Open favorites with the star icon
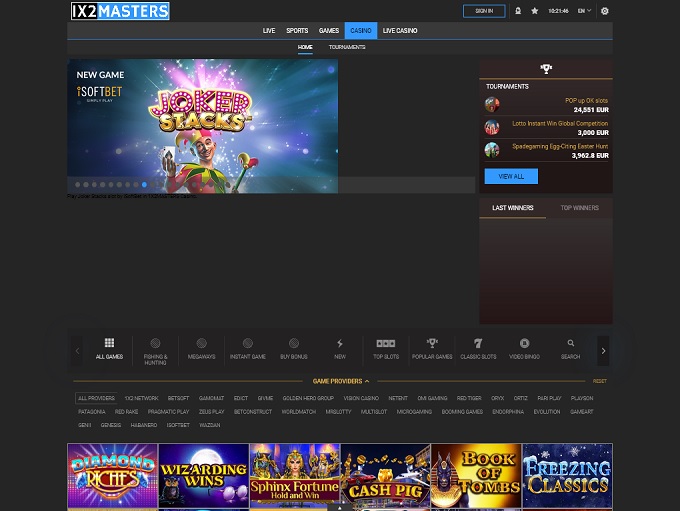Image resolution: width=680 pixels, height=511 pixels. click(534, 11)
